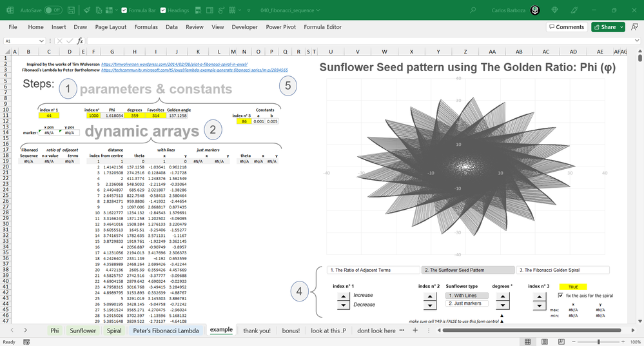
Task: Uncheck the Formula Bar checkbox
Action: click(122, 10)
